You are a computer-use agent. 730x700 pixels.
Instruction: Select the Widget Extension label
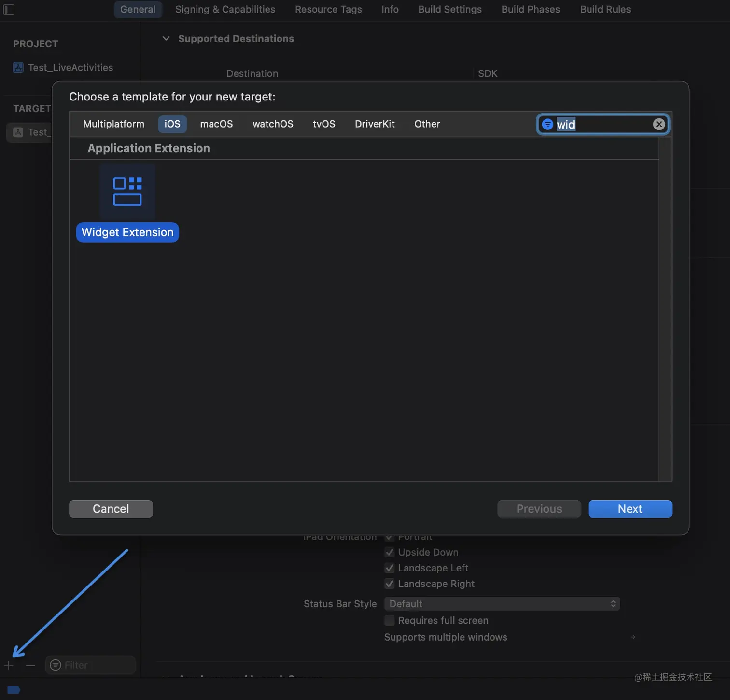pyautogui.click(x=127, y=232)
